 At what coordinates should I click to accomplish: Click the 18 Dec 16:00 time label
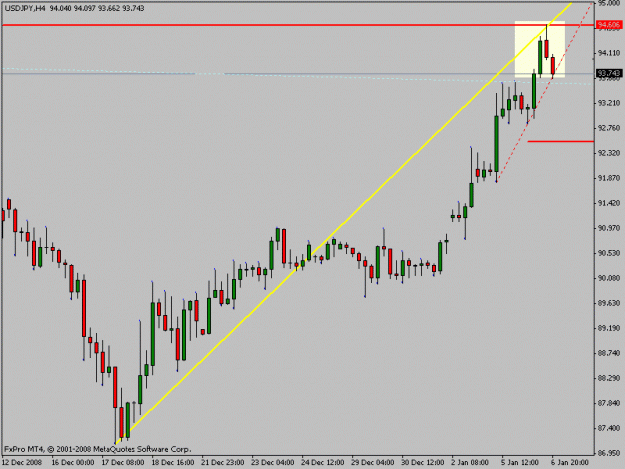173,462
